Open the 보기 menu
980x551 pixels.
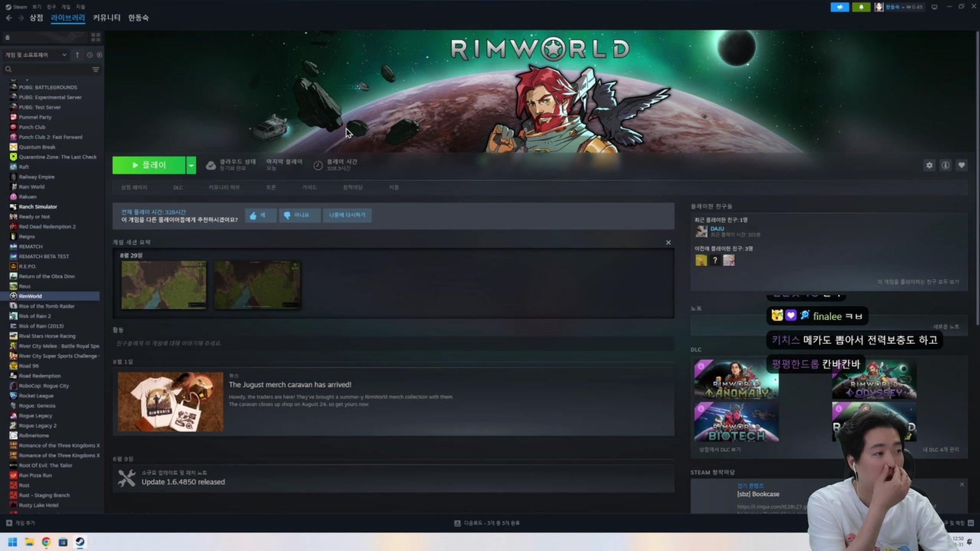pyautogui.click(x=37, y=7)
